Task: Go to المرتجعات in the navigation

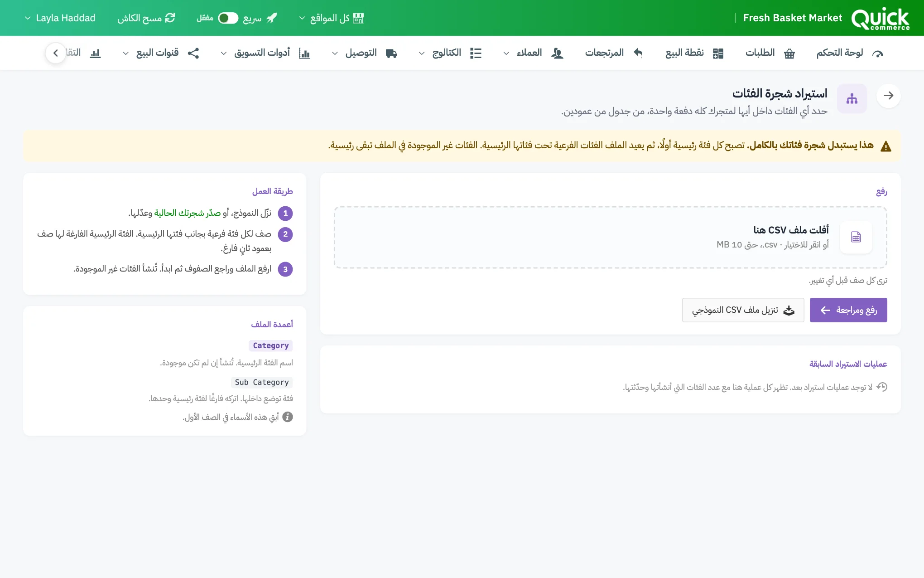Action: point(614,53)
